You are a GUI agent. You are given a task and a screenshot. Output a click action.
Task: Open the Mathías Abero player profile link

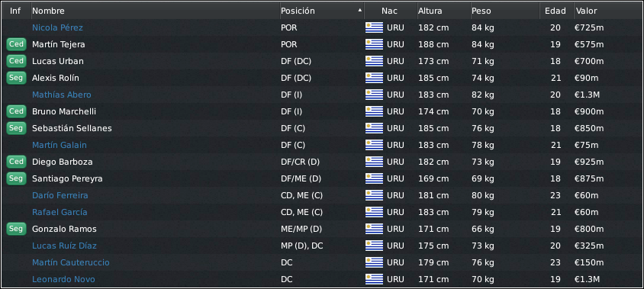tap(62, 95)
